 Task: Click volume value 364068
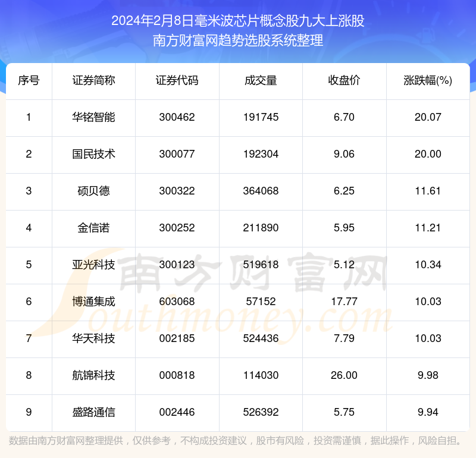click(261, 191)
